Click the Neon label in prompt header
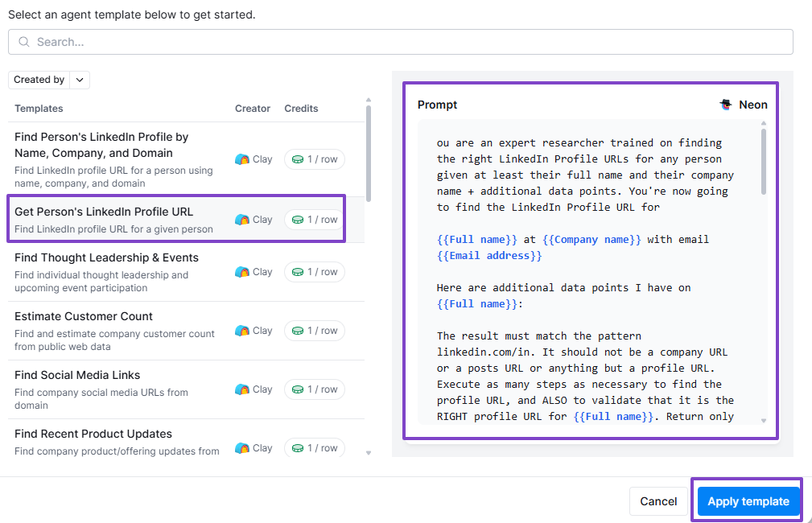The height and width of the screenshot is (523, 812). (753, 105)
